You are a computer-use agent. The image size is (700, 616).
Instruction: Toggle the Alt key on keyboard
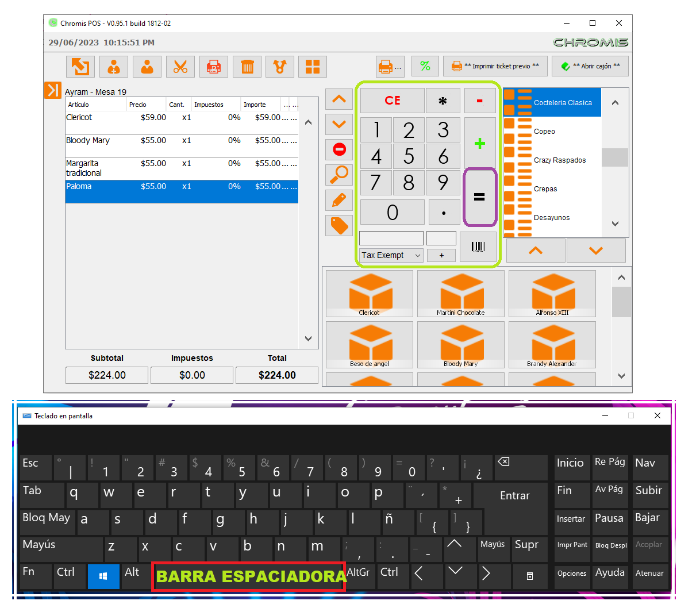click(x=137, y=576)
